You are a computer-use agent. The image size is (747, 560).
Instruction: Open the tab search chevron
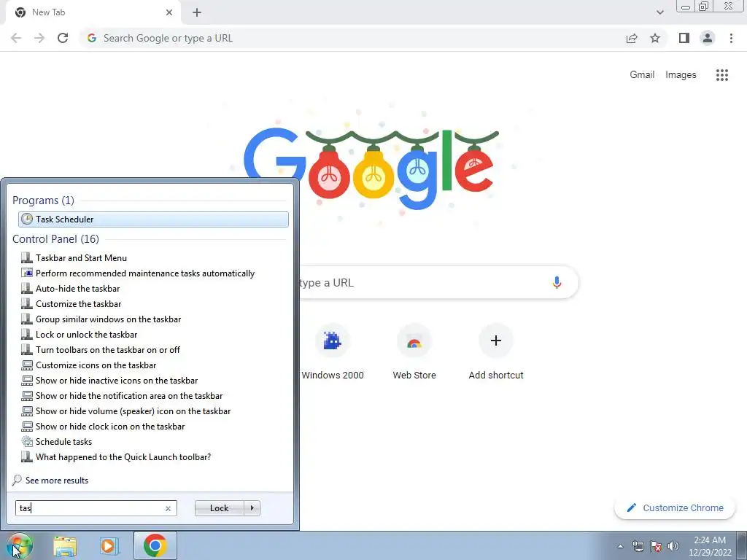659,12
